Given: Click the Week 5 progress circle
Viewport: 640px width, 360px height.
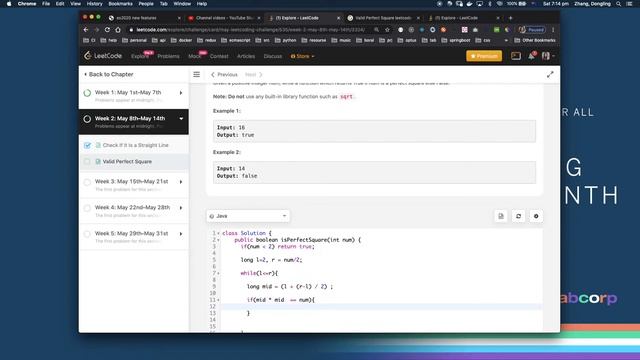Looking at the screenshot, I should click(87, 234).
